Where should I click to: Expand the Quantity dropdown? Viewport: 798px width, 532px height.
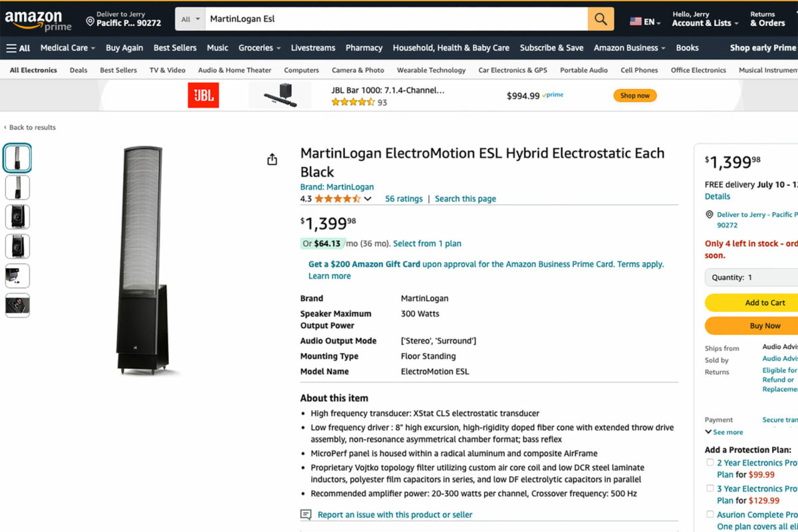pos(751,277)
